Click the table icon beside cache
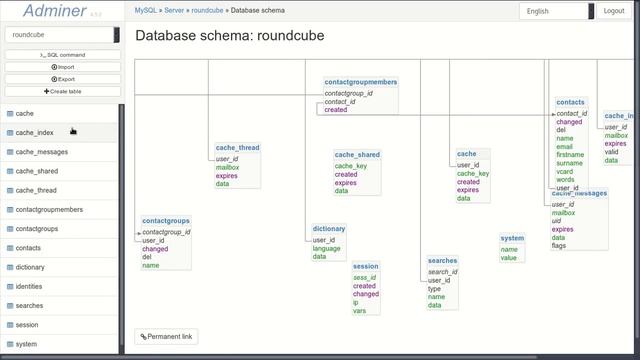640x360 pixels. click(x=10, y=113)
